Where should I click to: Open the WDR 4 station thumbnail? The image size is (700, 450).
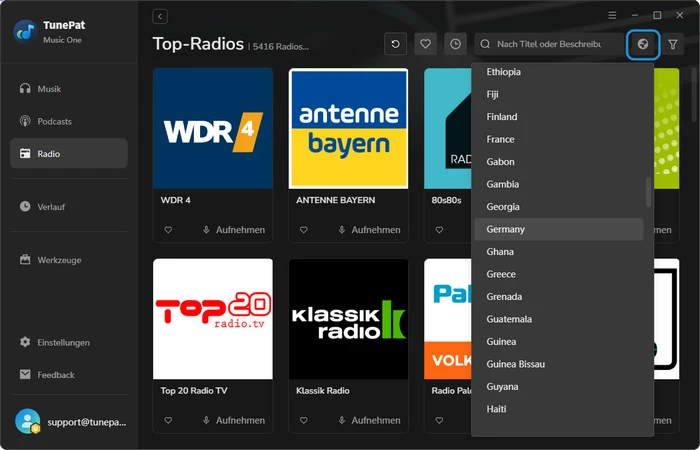[x=213, y=129]
